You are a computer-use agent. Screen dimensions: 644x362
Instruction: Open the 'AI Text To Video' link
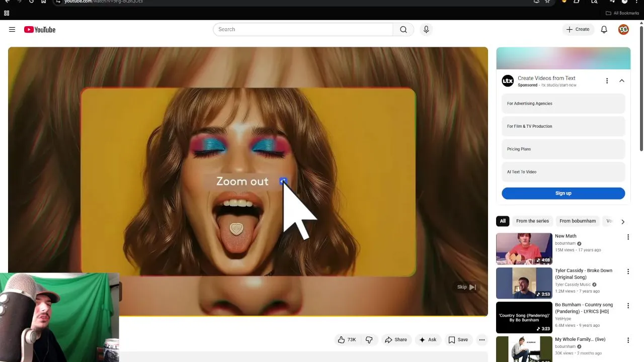point(563,172)
